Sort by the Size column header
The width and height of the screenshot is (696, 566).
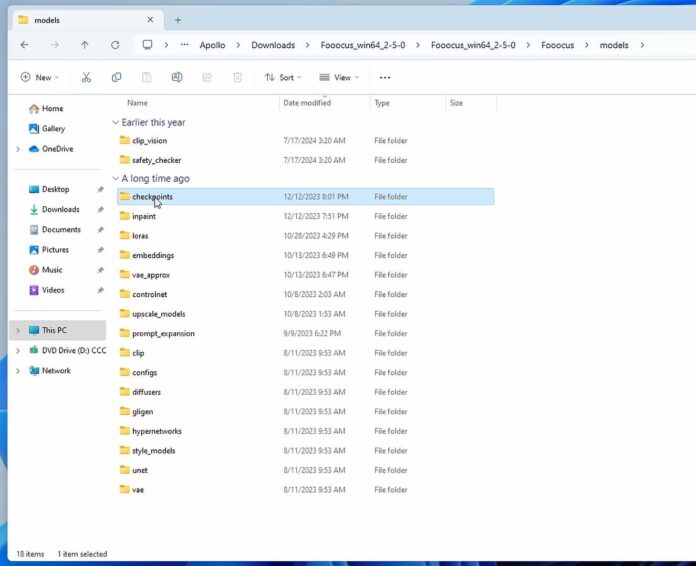pyautogui.click(x=456, y=103)
